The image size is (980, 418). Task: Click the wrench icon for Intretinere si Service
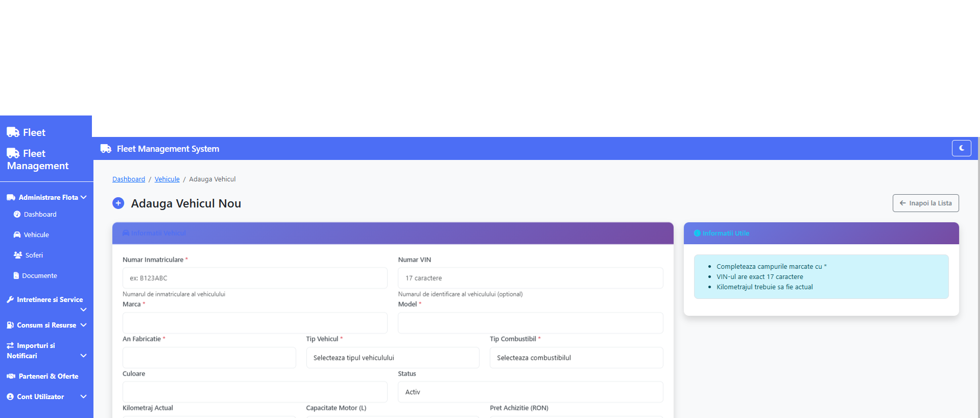point(10,300)
